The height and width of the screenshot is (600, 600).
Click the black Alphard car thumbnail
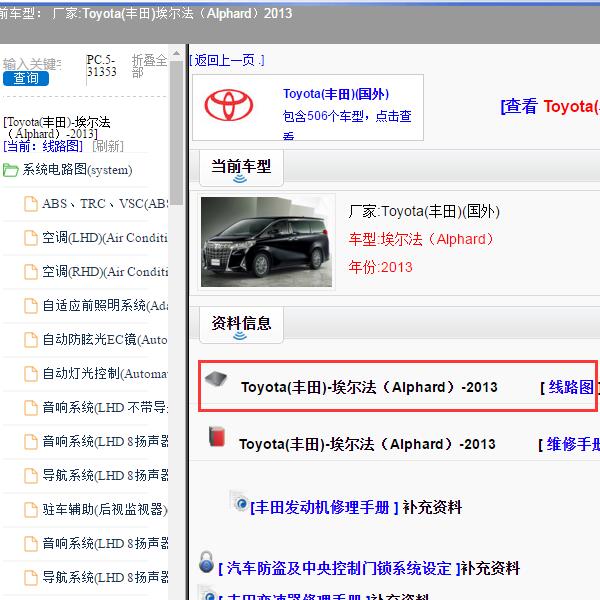tap(266, 241)
